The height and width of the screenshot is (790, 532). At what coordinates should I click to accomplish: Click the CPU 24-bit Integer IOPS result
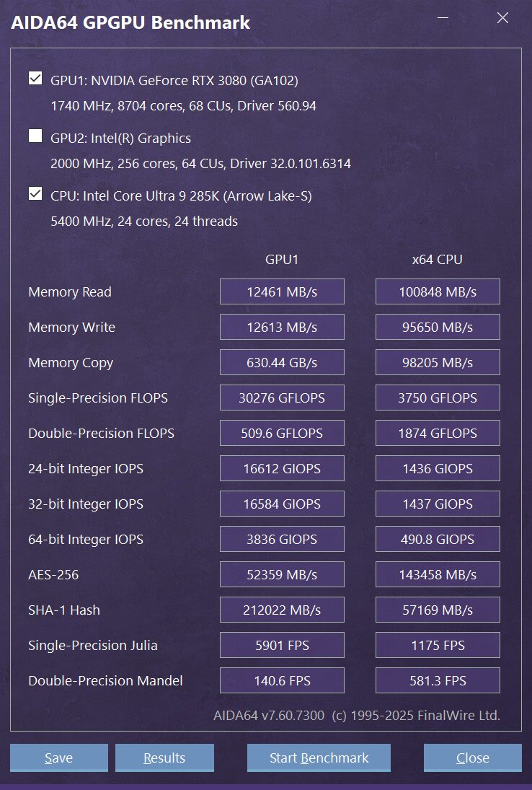pos(438,468)
